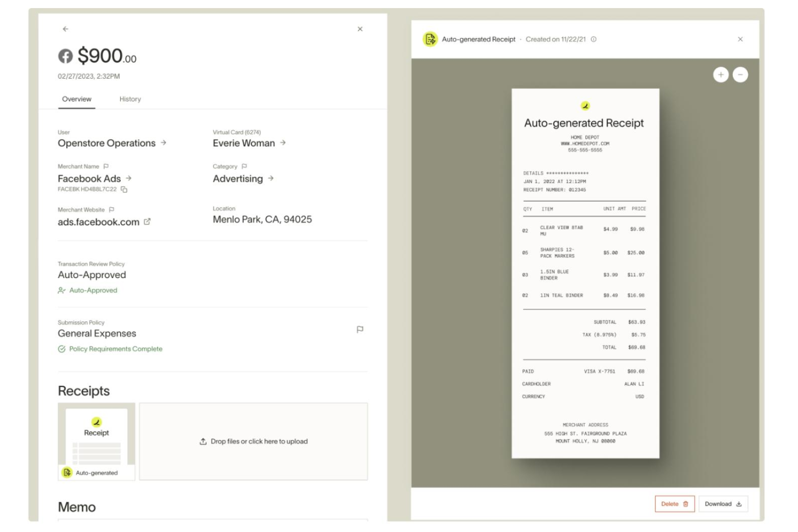Image resolution: width=798 pixels, height=532 pixels.
Task: Download the receipt
Action: pyautogui.click(x=723, y=504)
